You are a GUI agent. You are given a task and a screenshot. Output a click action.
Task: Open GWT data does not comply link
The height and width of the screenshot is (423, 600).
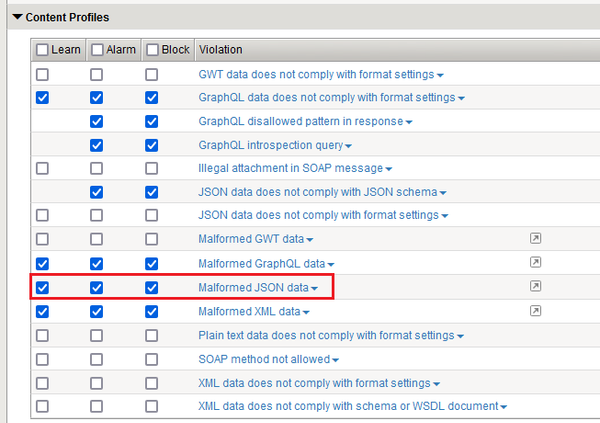point(315,74)
